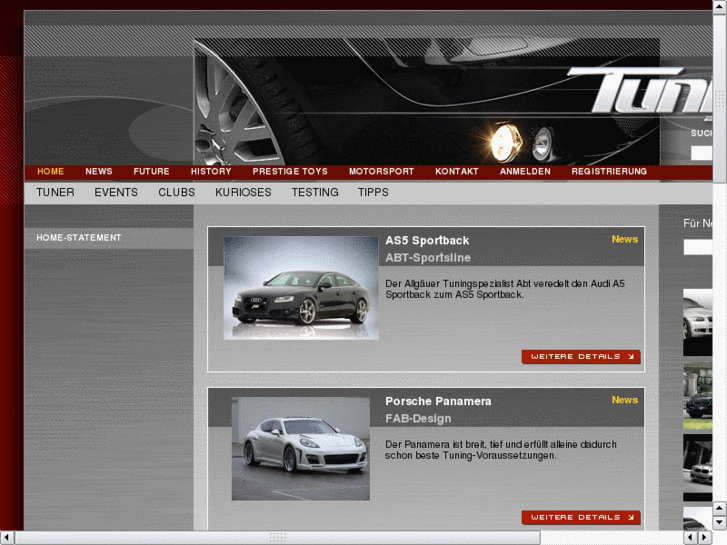
Task: Go to the NEWS section
Action: (x=98, y=172)
